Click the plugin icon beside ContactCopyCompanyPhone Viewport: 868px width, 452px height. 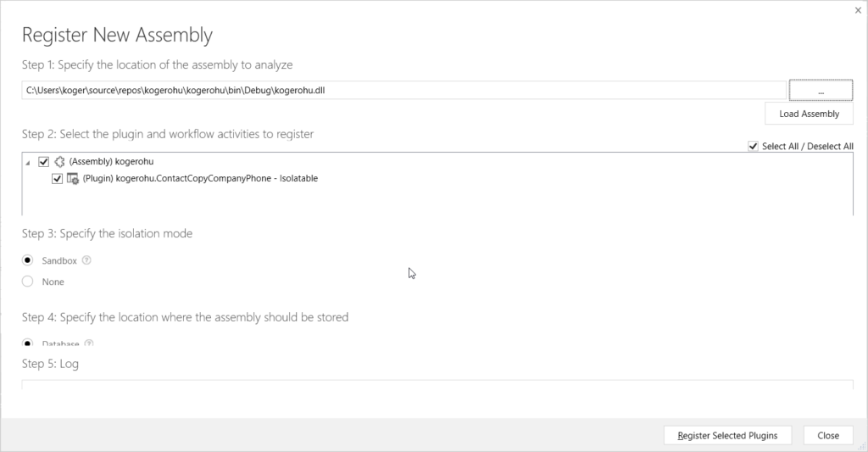73,179
